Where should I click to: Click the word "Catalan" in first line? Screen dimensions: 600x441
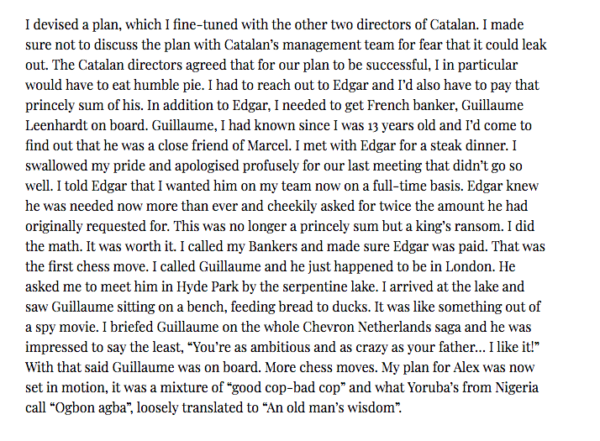tap(454, 25)
